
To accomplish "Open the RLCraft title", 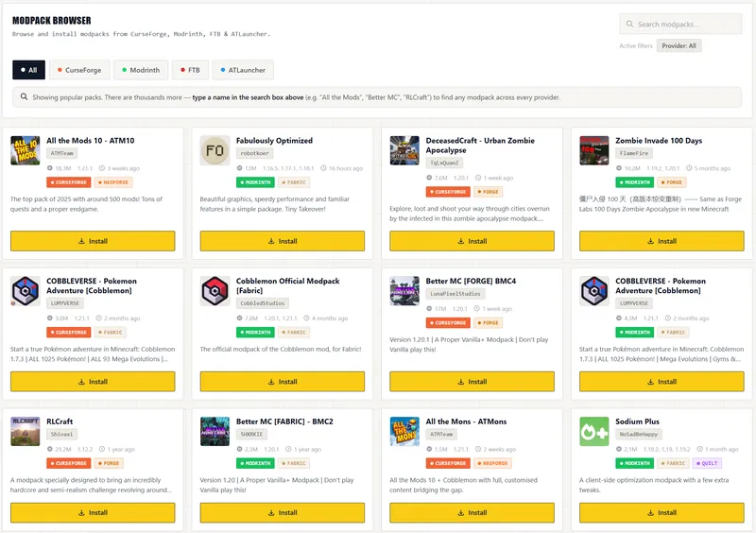I will [60, 421].
